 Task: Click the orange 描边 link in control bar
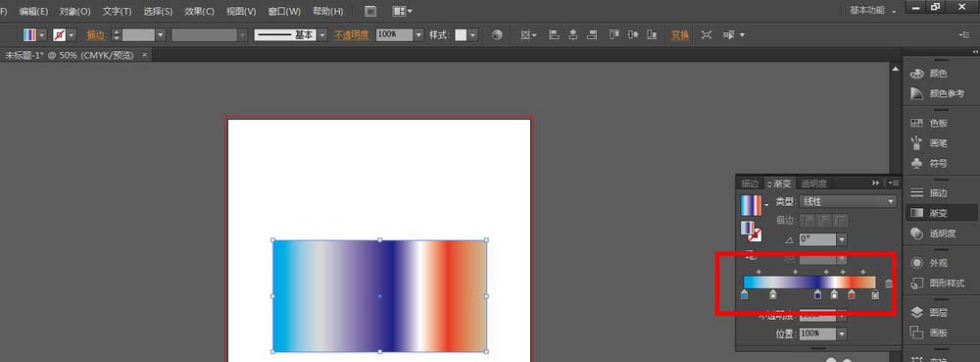96,35
